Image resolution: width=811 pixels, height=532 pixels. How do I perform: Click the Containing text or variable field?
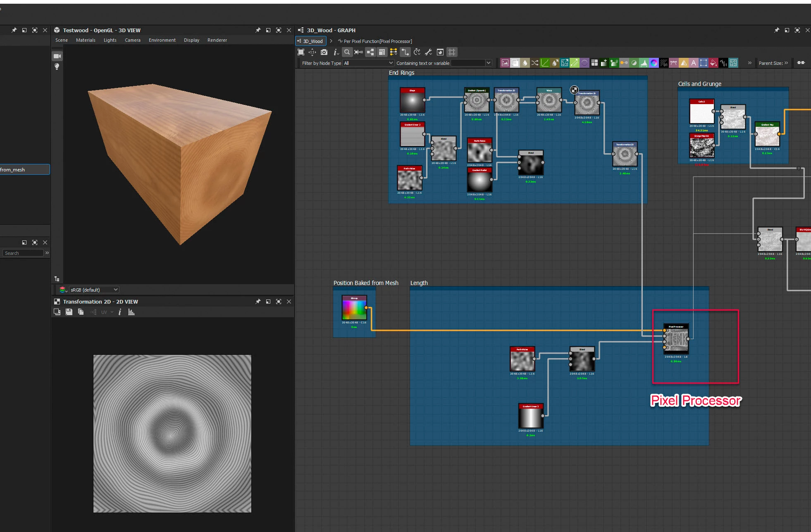(x=468, y=63)
